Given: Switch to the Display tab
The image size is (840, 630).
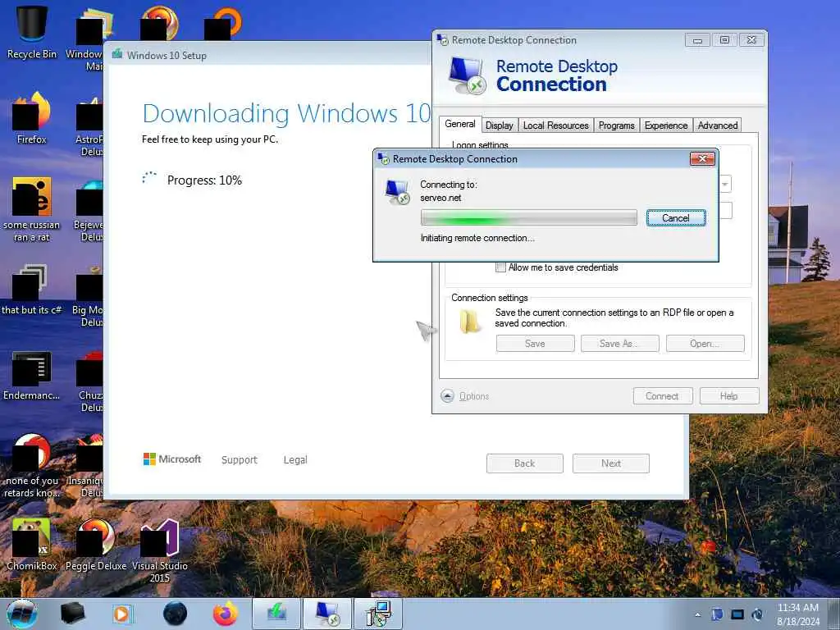Looking at the screenshot, I should point(500,126).
